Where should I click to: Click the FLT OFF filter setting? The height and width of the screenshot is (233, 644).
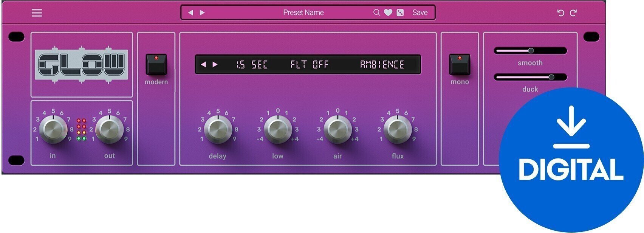coord(309,65)
